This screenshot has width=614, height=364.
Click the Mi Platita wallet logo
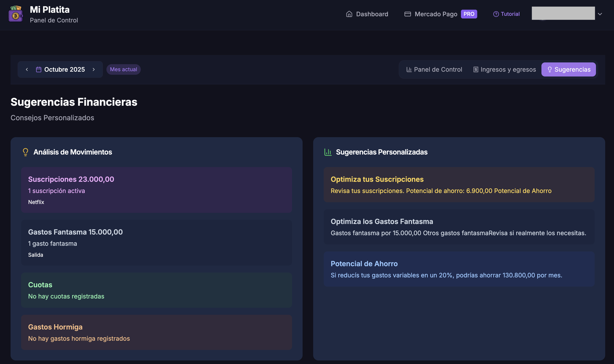click(16, 14)
